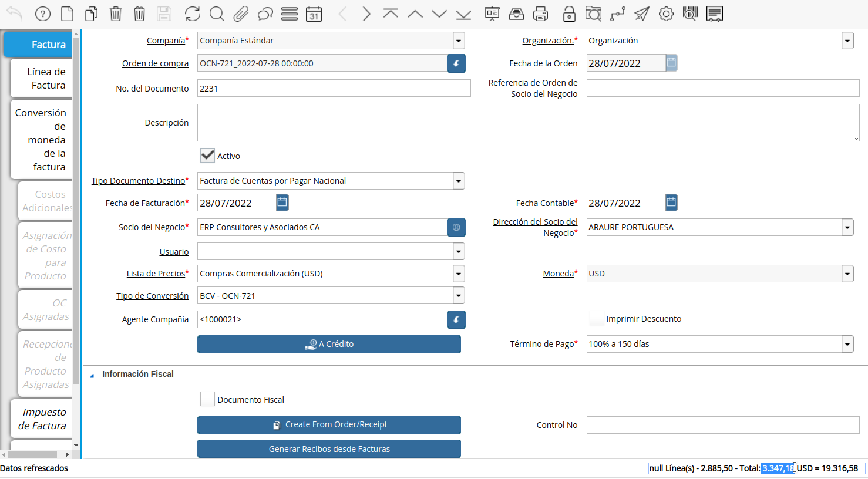Click the Refresh arrows toolbar icon
Viewport: 868px width, 479px height.
click(x=192, y=14)
